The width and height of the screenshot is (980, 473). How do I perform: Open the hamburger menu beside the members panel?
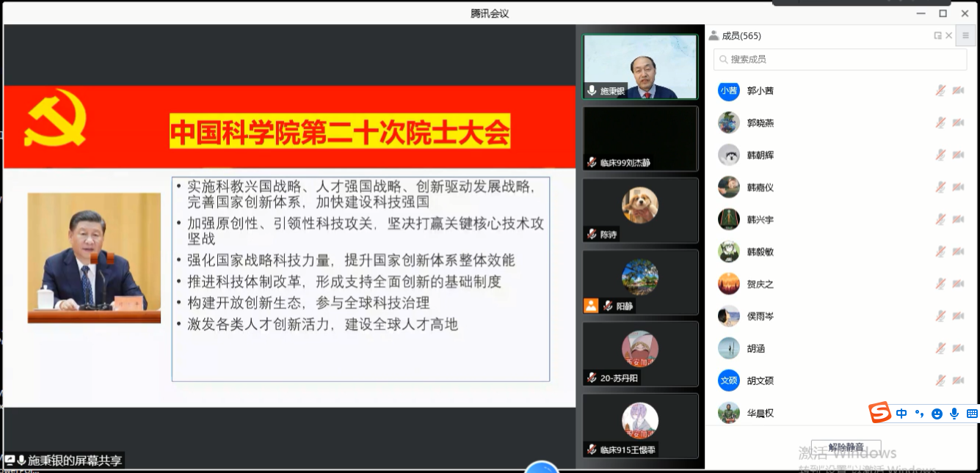point(966,35)
